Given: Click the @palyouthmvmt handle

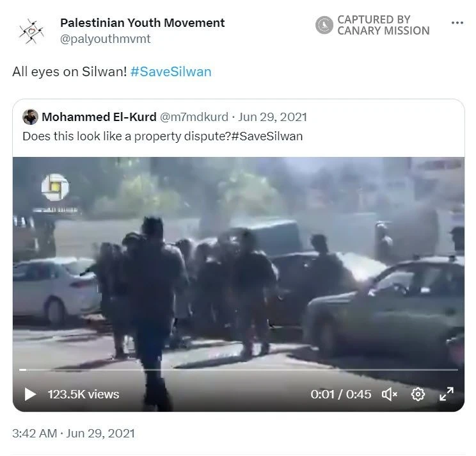Looking at the screenshot, I should click(106, 39).
